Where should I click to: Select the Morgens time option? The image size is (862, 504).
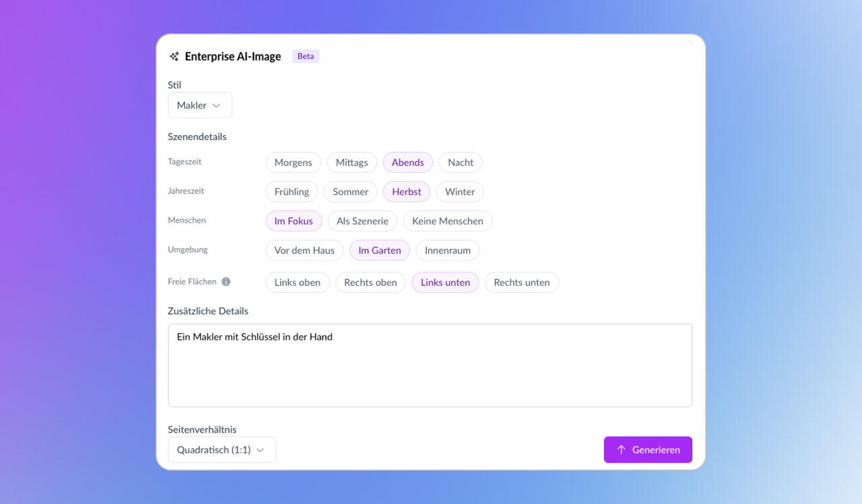(x=294, y=162)
